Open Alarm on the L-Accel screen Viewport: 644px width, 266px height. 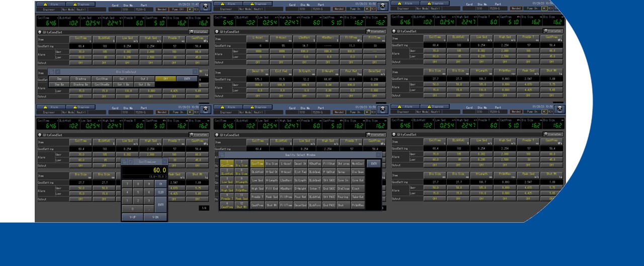(x=228, y=4)
